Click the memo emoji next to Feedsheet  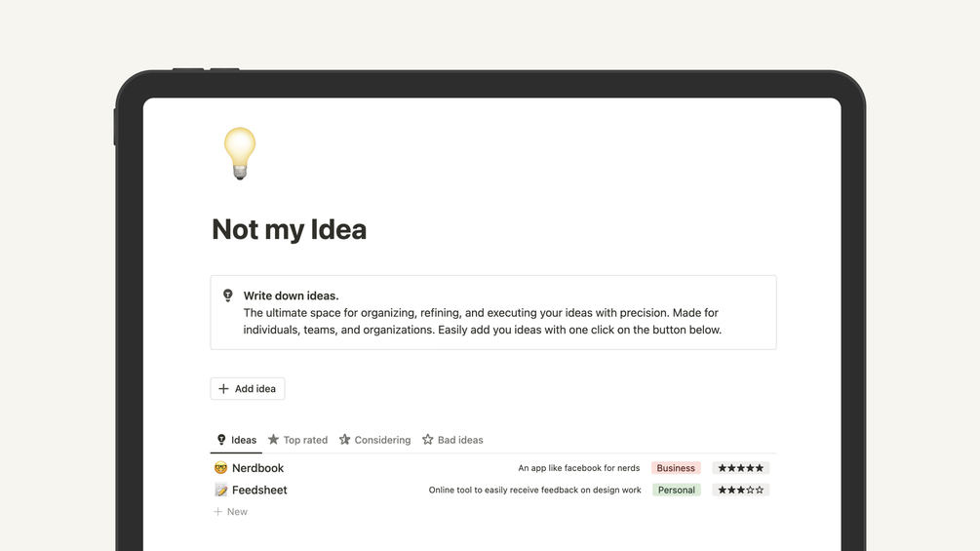220,491
